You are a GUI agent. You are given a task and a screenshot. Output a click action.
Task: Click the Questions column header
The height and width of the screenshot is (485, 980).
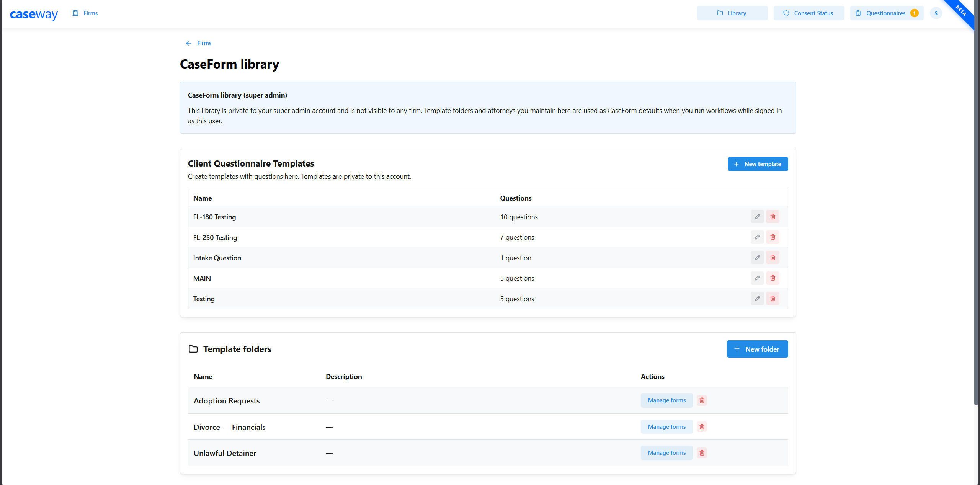point(516,198)
